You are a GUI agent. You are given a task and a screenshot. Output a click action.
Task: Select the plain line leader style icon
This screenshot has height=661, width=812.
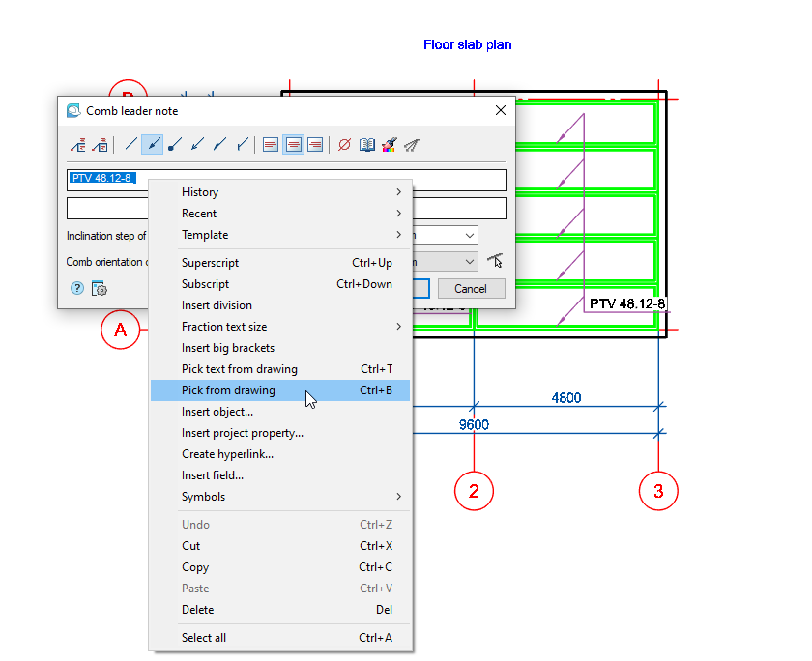130,145
